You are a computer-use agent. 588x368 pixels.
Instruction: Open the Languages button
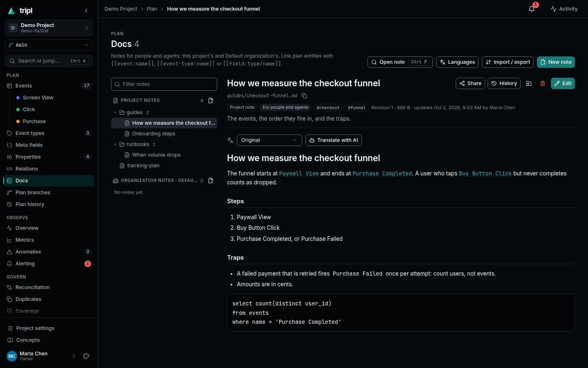coord(457,62)
